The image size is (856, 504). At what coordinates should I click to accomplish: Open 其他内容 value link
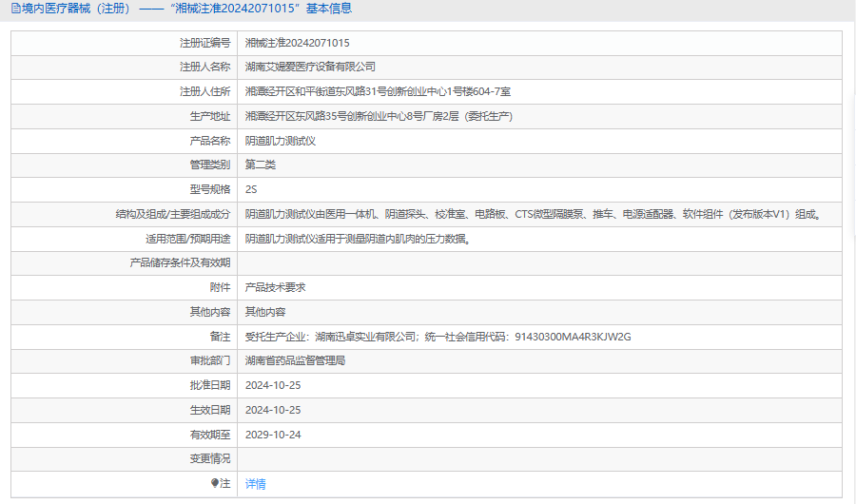coord(265,312)
